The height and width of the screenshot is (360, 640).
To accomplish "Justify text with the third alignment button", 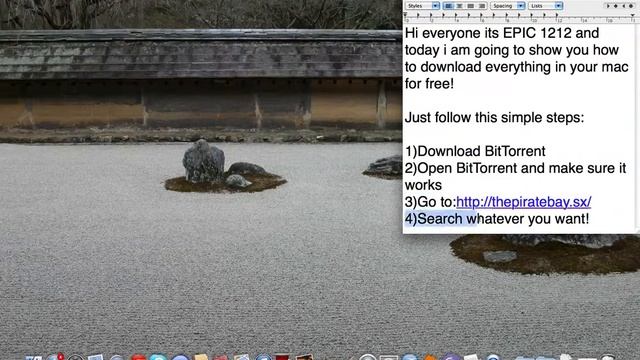I will tap(471, 6).
